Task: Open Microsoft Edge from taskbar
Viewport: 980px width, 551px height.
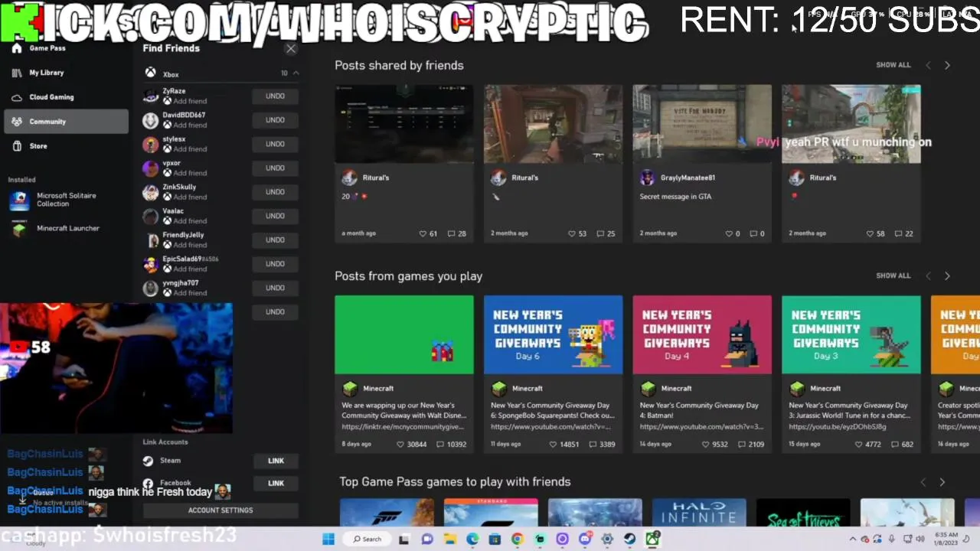Action: (x=472, y=539)
